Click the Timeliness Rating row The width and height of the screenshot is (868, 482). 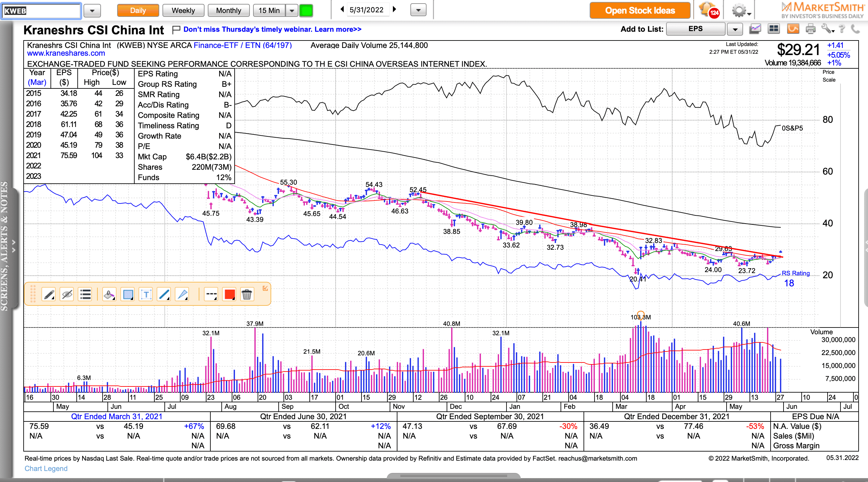click(184, 125)
